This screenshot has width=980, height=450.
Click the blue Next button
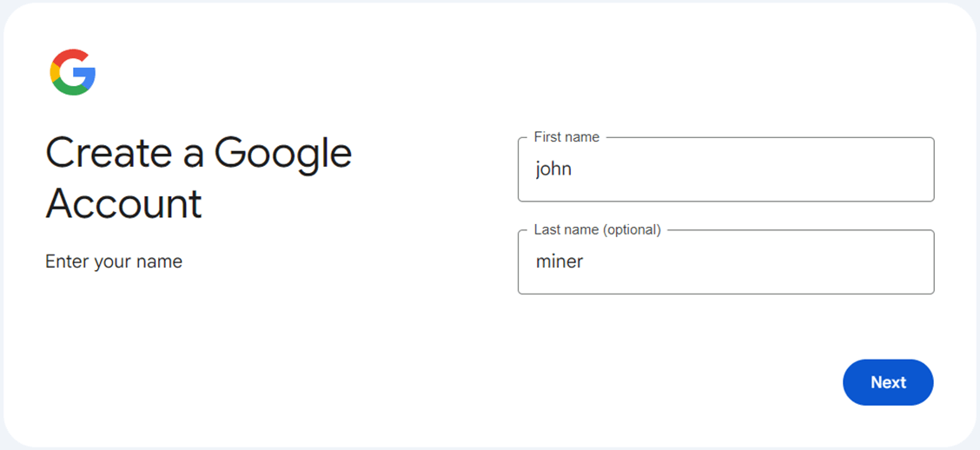point(888,382)
